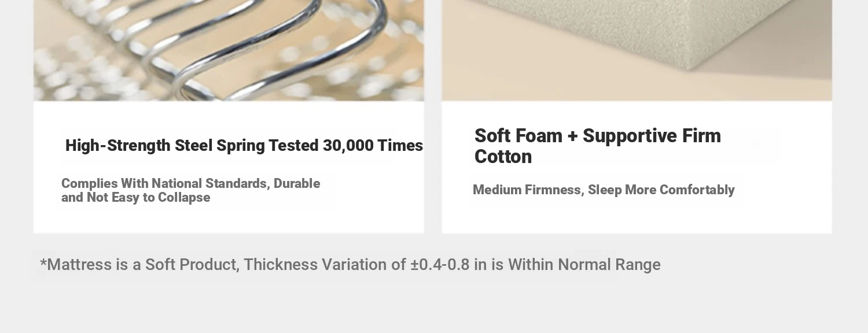Click the word 'Mattress' in the footnote
The height and width of the screenshot is (333, 868).
[x=79, y=265]
